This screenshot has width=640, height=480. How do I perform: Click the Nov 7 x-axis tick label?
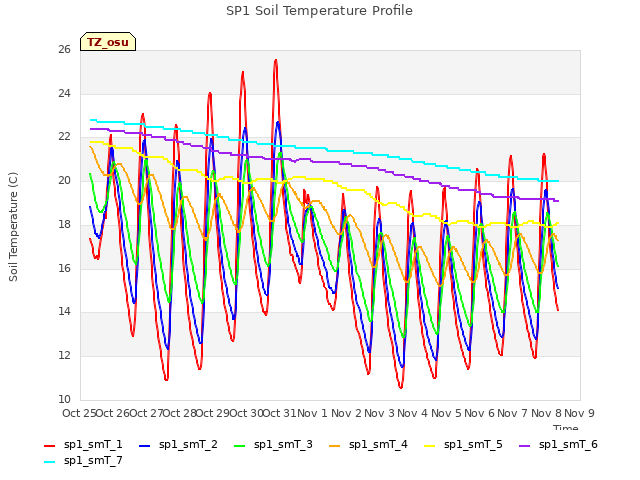[x=513, y=413]
